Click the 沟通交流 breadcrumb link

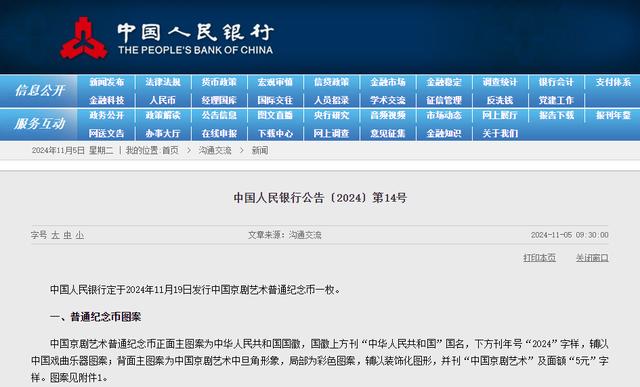point(215,150)
